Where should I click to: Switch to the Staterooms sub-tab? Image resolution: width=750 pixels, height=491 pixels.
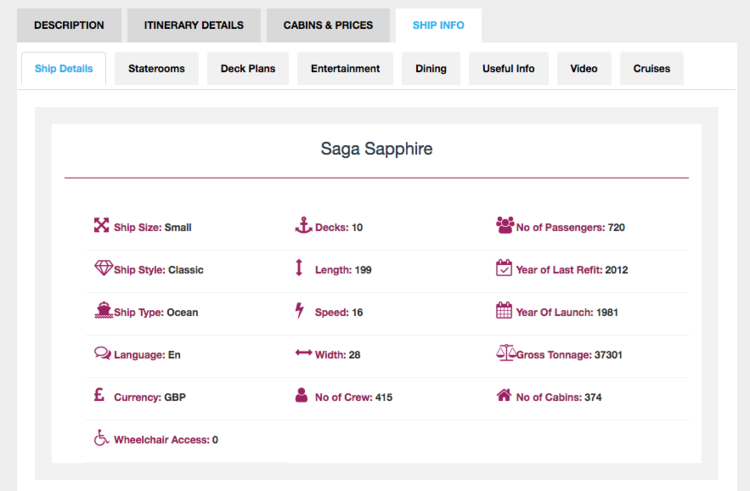(x=156, y=68)
